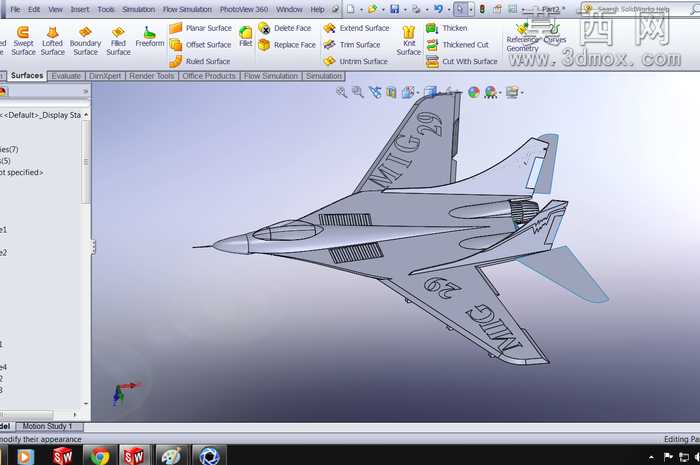
Task: Open the Select tool dropdown arrow
Action: [x=471, y=9]
